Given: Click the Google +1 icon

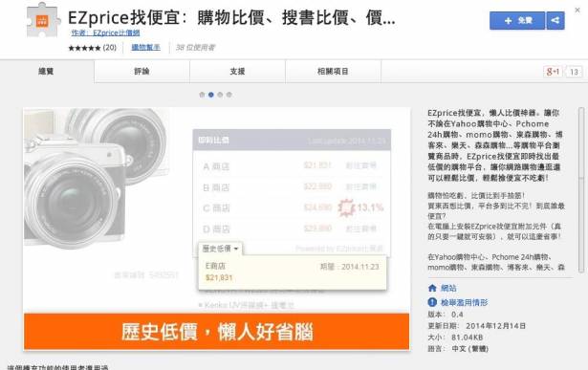Looking at the screenshot, I should click(x=553, y=72).
